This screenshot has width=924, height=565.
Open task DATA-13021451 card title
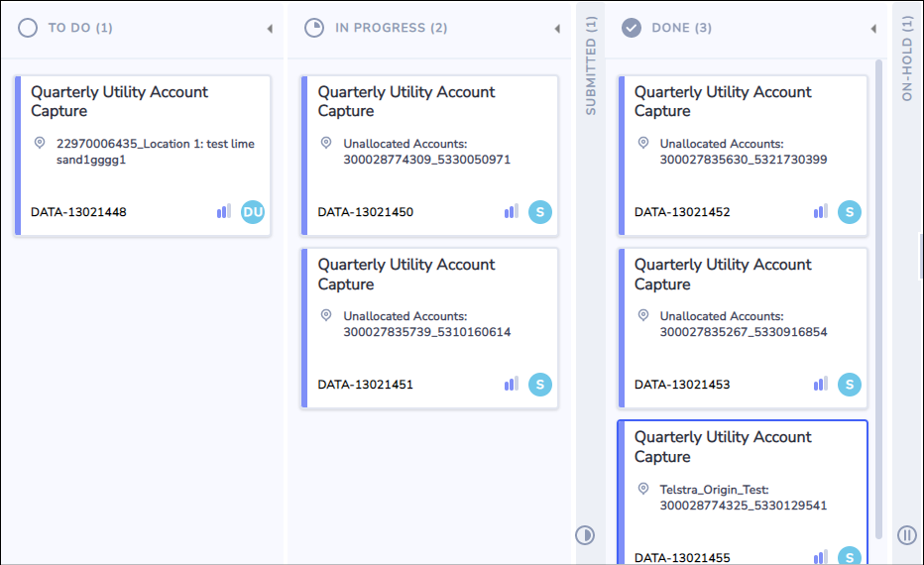[x=406, y=274]
